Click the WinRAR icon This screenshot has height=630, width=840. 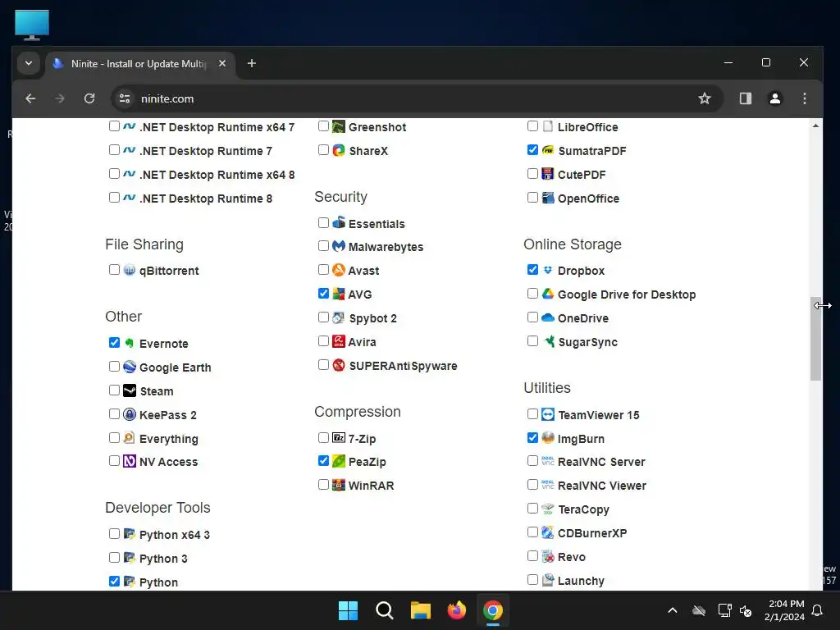point(339,486)
